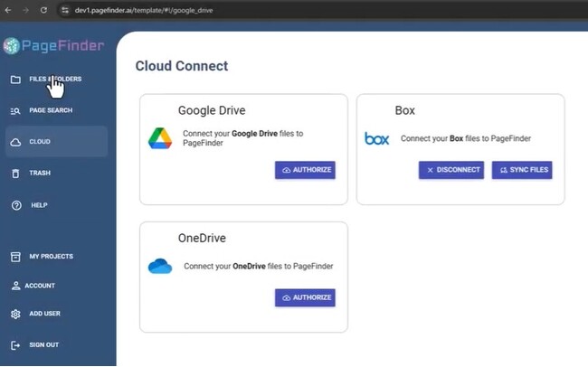This screenshot has height=367, width=588.
Task: Click the OneDrive cloud logo
Action: [160, 266]
